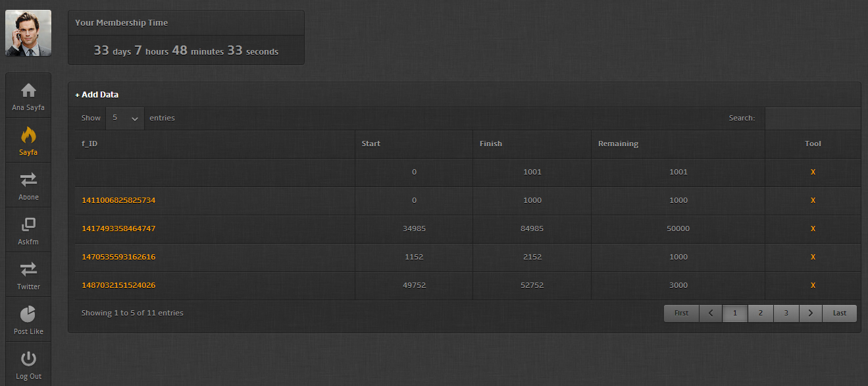Click 'Showing 1 to 5 of 11 entries'

(132, 313)
